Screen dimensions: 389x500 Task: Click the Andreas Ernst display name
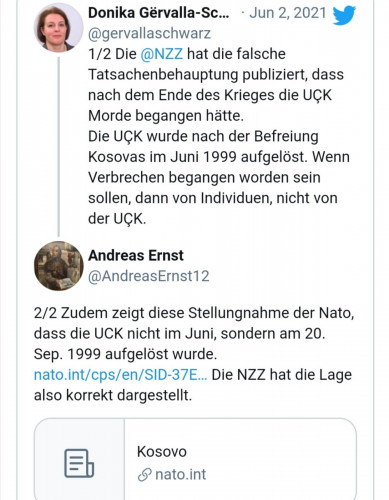[x=136, y=256]
